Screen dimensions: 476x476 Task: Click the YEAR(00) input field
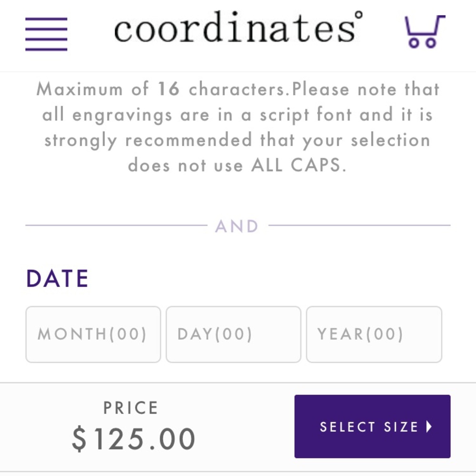tap(374, 334)
